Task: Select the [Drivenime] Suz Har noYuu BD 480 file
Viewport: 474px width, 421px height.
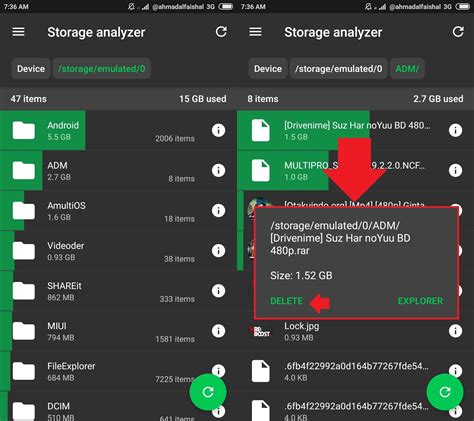Action: point(355,130)
